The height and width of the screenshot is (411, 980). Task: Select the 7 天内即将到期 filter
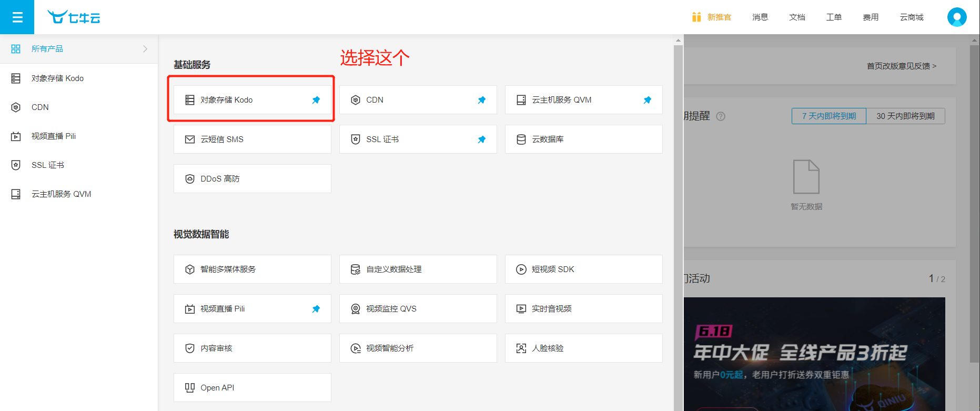point(829,116)
